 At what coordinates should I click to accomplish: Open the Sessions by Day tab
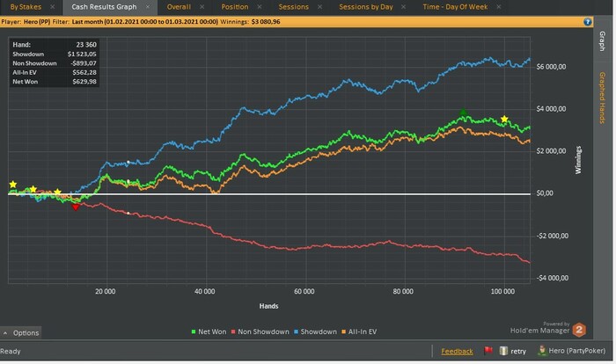[x=366, y=7]
